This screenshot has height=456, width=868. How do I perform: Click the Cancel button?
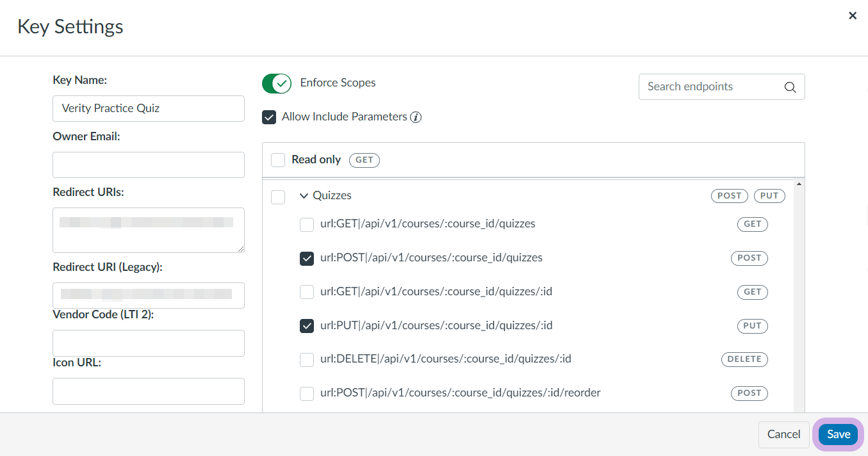coord(784,434)
